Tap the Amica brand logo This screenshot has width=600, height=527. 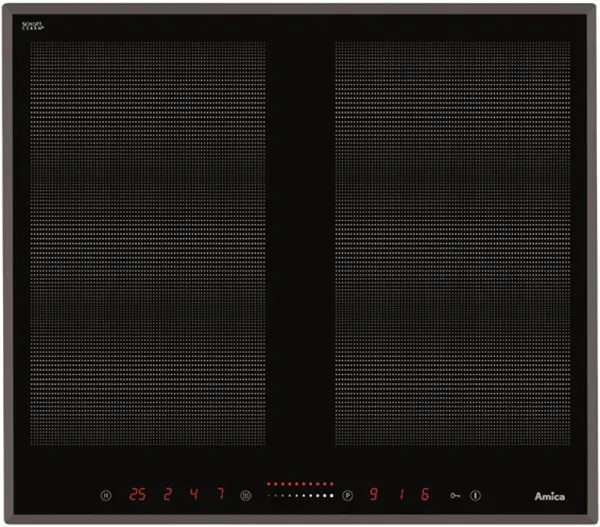[x=549, y=496]
